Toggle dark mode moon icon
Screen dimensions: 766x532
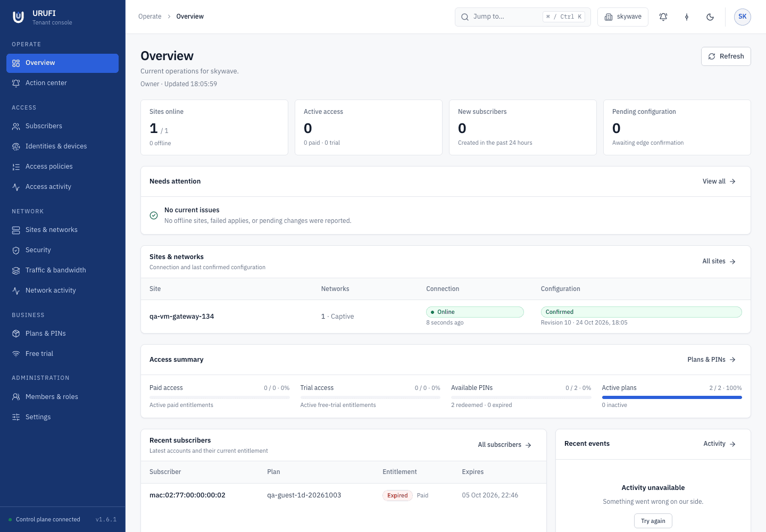coord(710,17)
